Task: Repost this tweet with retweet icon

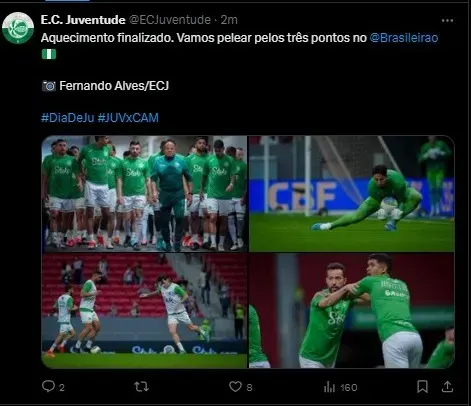Action: pyautogui.click(x=141, y=387)
